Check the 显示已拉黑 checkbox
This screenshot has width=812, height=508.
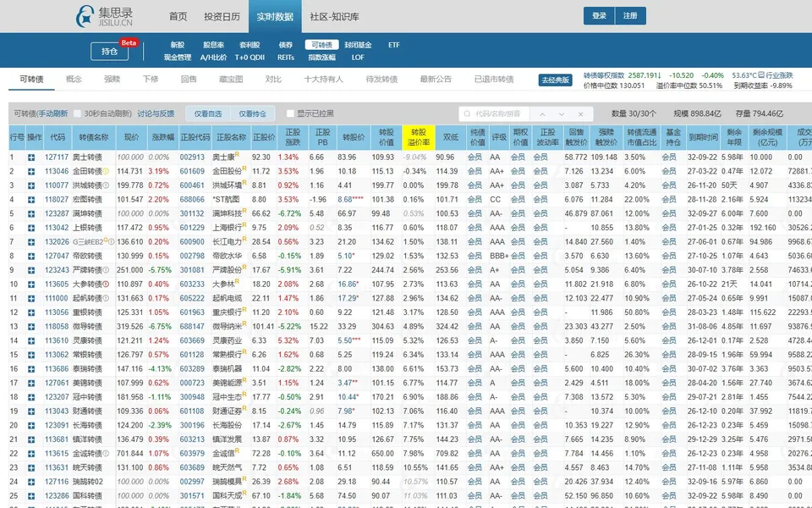click(x=290, y=113)
